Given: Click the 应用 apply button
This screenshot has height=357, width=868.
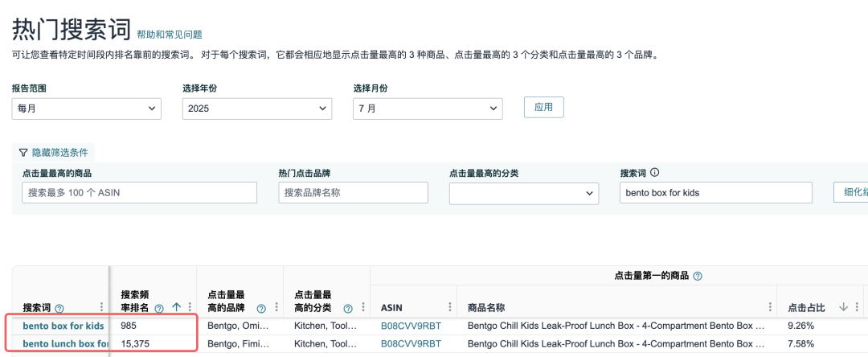Looking at the screenshot, I should tap(543, 107).
